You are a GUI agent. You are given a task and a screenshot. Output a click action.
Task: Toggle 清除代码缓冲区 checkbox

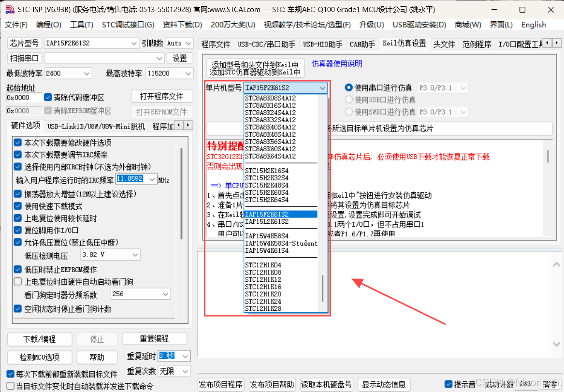pyautogui.click(x=48, y=97)
